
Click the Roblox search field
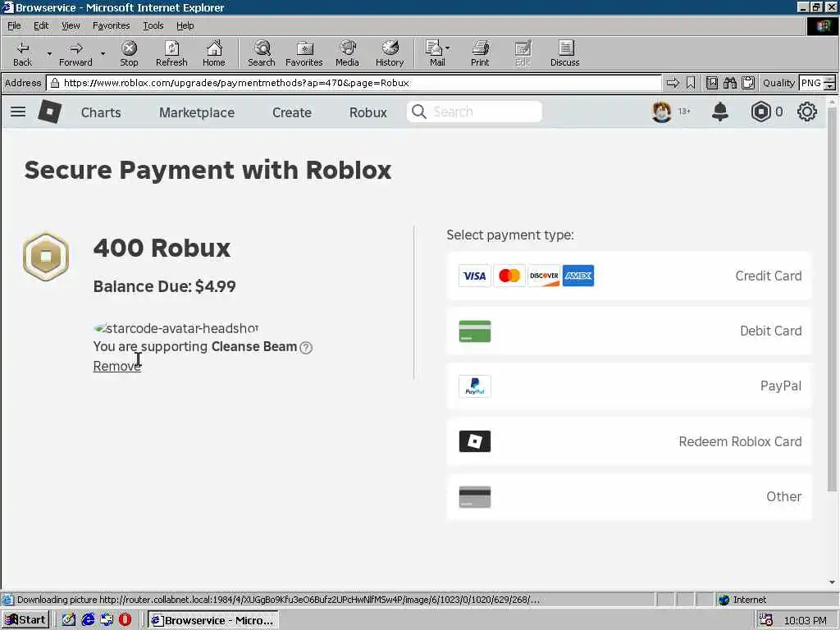click(475, 112)
